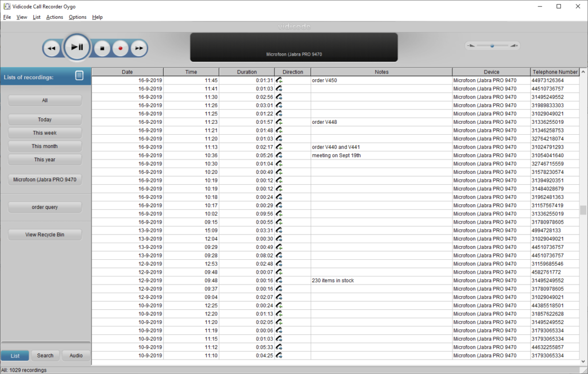The width and height of the screenshot is (588, 374).
Task: Click direction icon of the order V450 call
Action: point(279,80)
